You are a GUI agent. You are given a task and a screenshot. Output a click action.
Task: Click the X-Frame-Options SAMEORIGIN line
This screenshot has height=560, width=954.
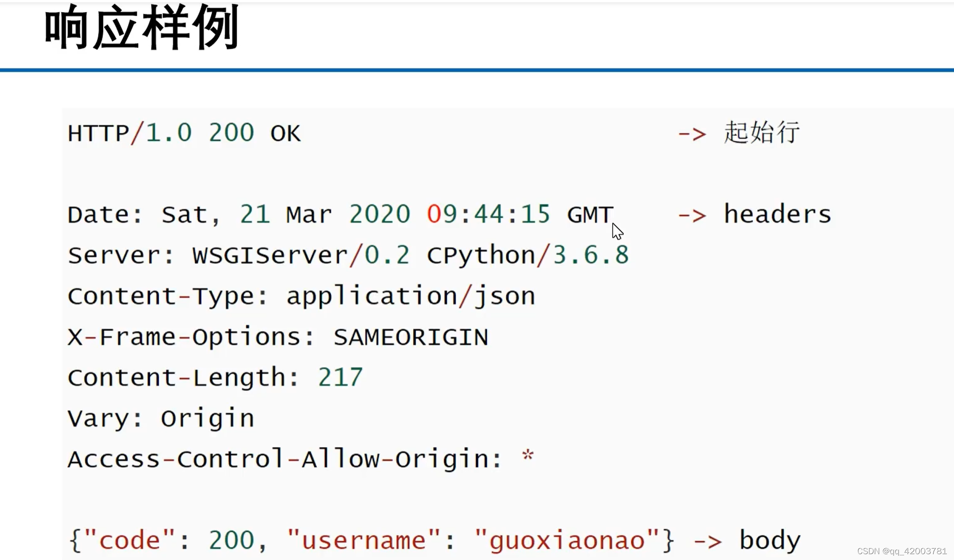(x=278, y=337)
